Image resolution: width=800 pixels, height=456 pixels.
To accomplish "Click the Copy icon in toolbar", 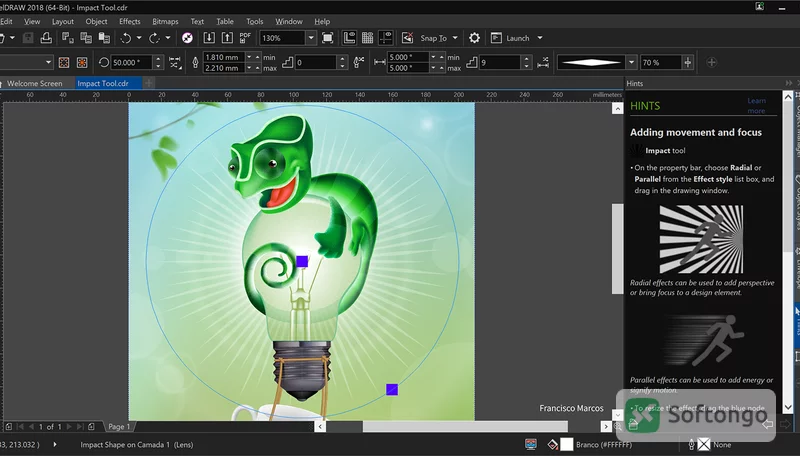I will coord(86,38).
